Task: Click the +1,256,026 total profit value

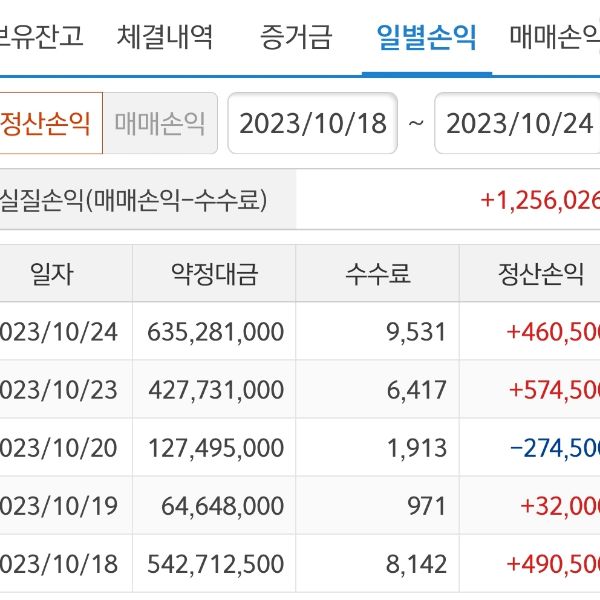Action: tap(540, 200)
